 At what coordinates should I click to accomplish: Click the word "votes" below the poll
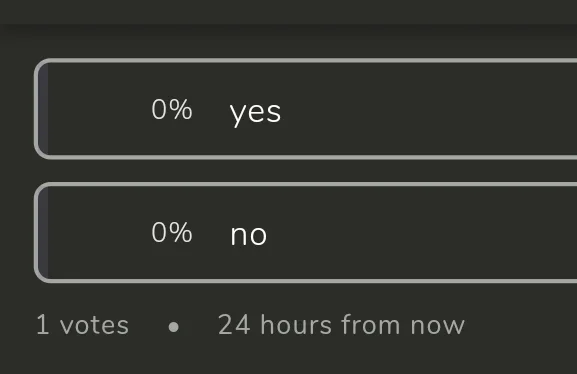tap(94, 326)
